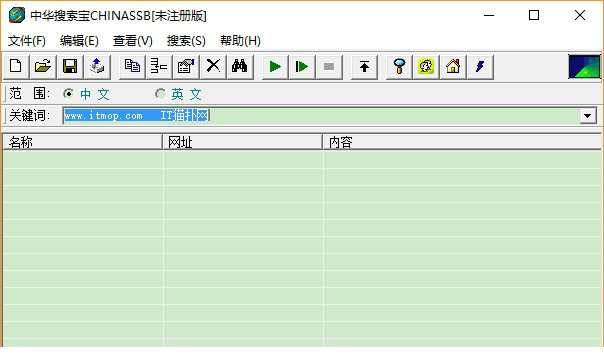Open a file with the folder icon

pos(43,67)
